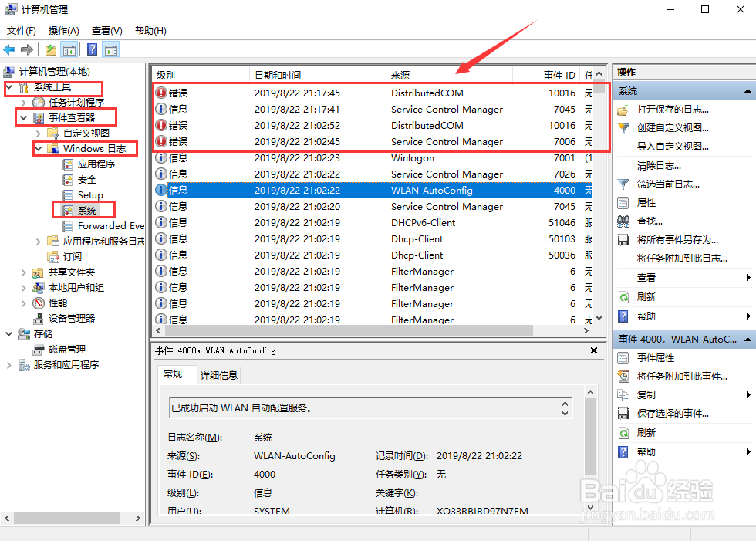Click the back navigation arrow
Screen dimensions: 756x541
(9, 49)
